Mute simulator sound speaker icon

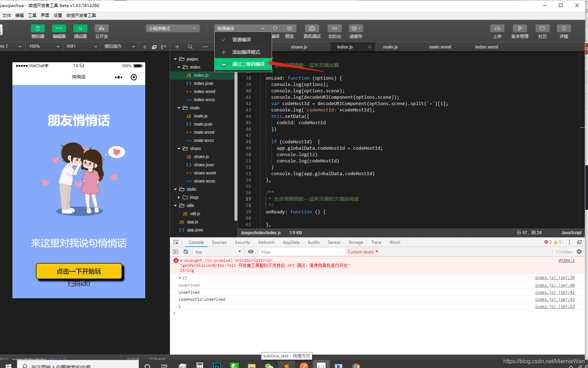(145, 47)
